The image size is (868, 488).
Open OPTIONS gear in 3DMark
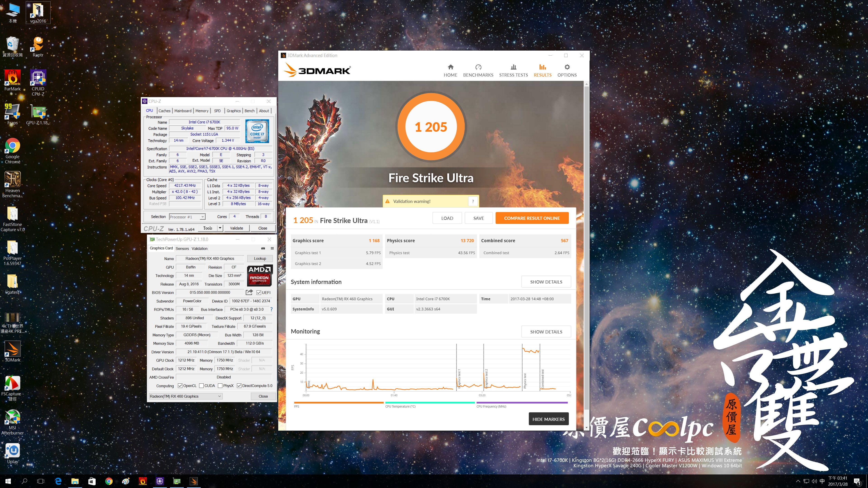pyautogui.click(x=567, y=71)
